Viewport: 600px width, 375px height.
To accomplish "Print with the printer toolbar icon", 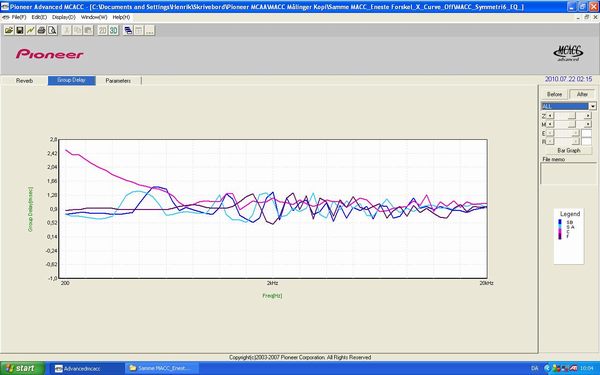I will point(41,30).
